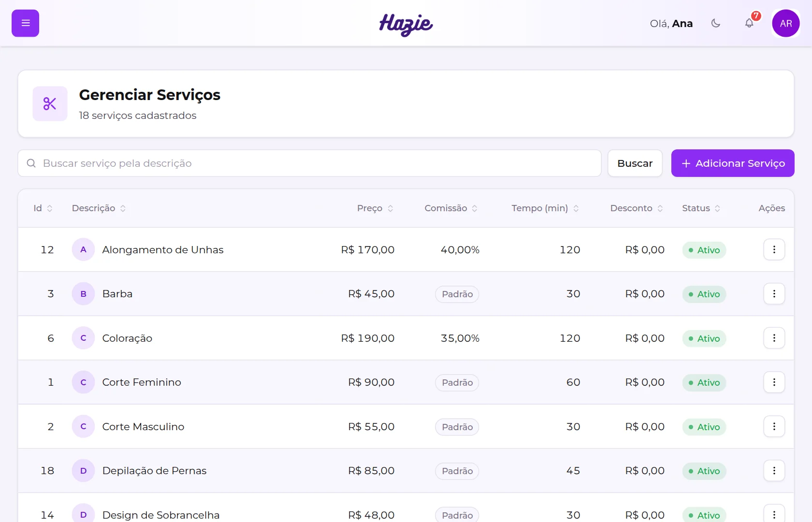Click the C avatar for Coloração
This screenshot has width=812, height=522.
point(83,338)
